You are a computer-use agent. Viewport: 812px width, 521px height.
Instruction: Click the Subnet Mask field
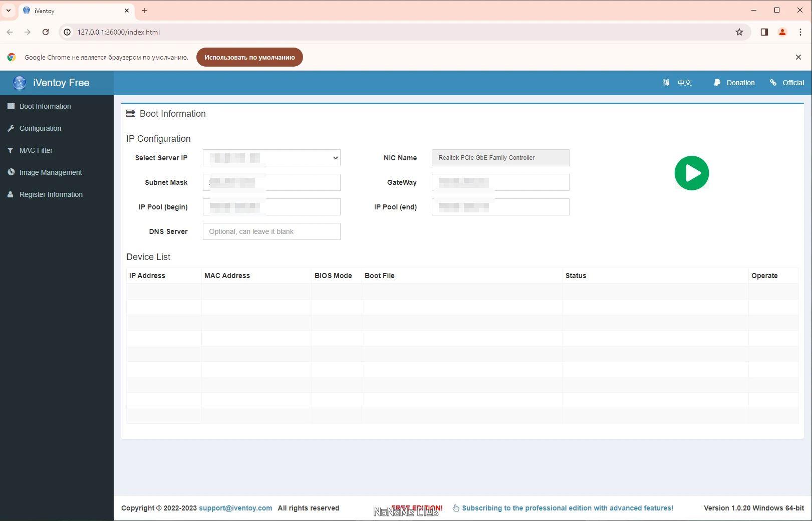272,182
